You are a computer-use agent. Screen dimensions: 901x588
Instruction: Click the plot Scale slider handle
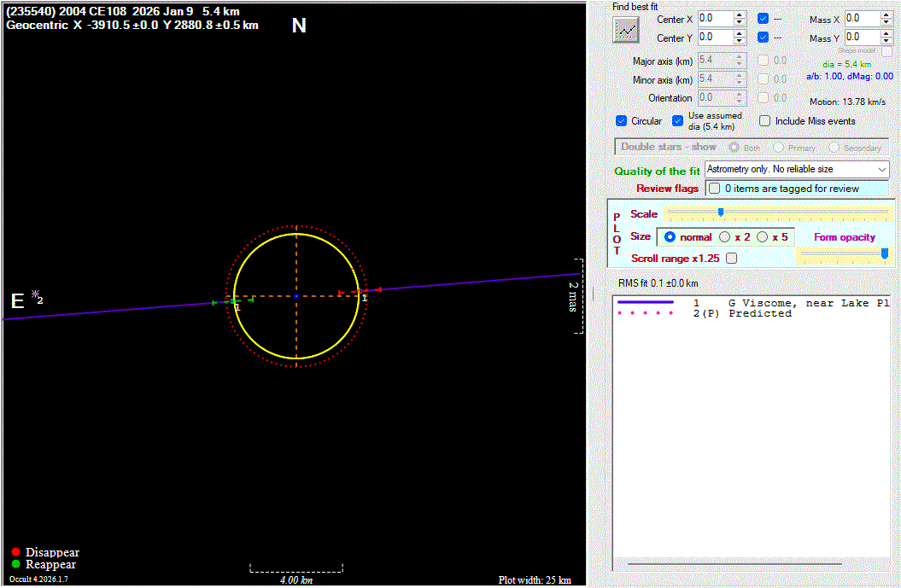[x=721, y=212]
